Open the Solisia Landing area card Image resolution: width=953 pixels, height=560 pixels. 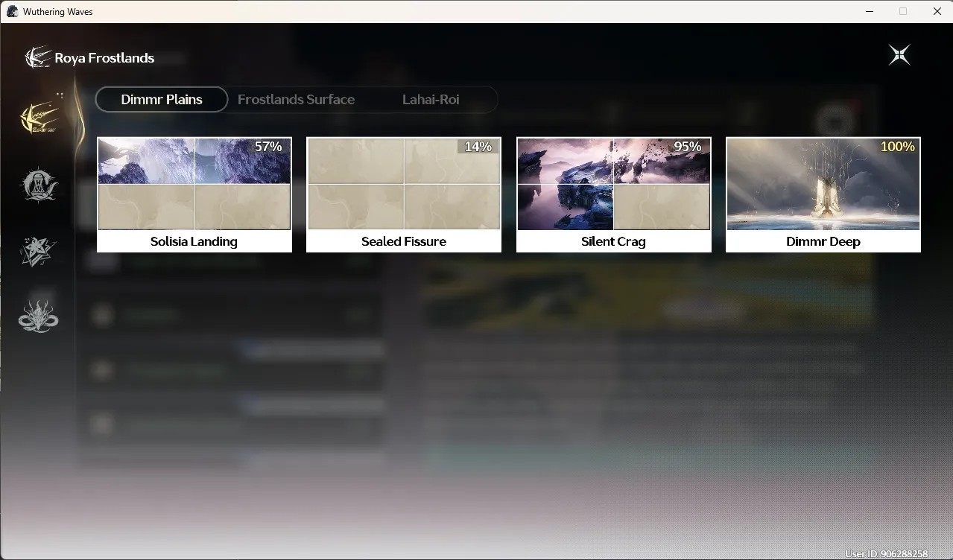click(194, 194)
